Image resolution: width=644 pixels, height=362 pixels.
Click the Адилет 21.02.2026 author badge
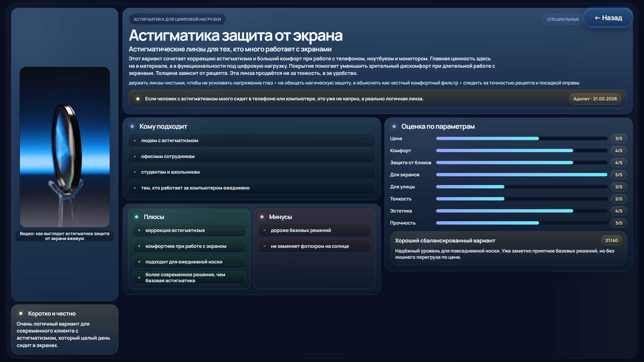click(x=595, y=99)
